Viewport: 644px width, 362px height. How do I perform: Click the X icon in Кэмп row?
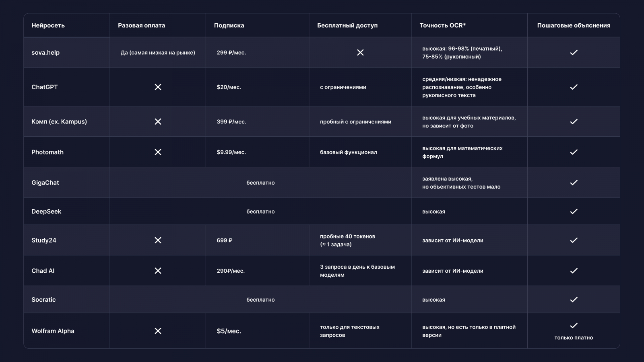(158, 121)
